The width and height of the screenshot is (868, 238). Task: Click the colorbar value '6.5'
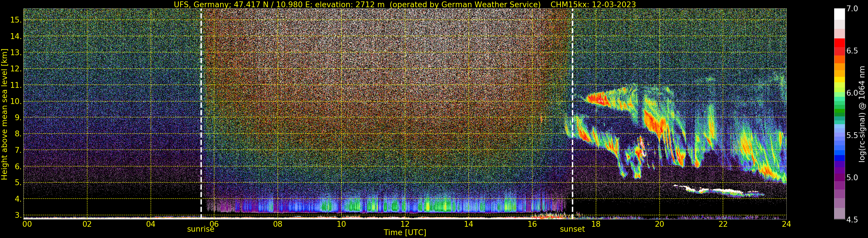pos(852,51)
